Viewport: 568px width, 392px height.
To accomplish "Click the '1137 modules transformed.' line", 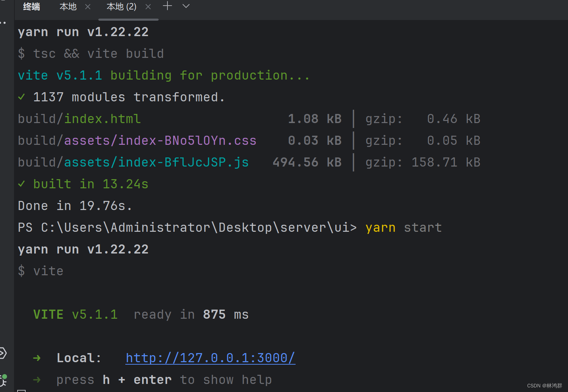I will point(129,97).
